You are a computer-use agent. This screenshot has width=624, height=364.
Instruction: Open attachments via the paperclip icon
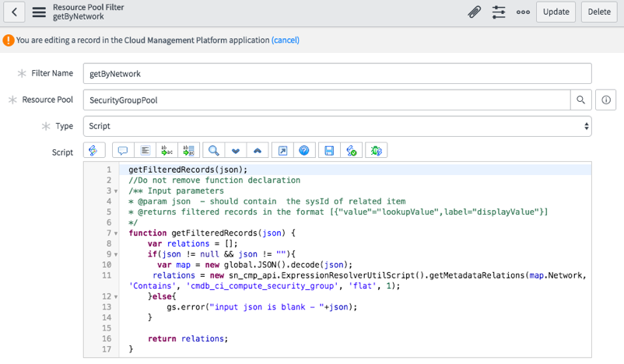pyautogui.click(x=474, y=12)
